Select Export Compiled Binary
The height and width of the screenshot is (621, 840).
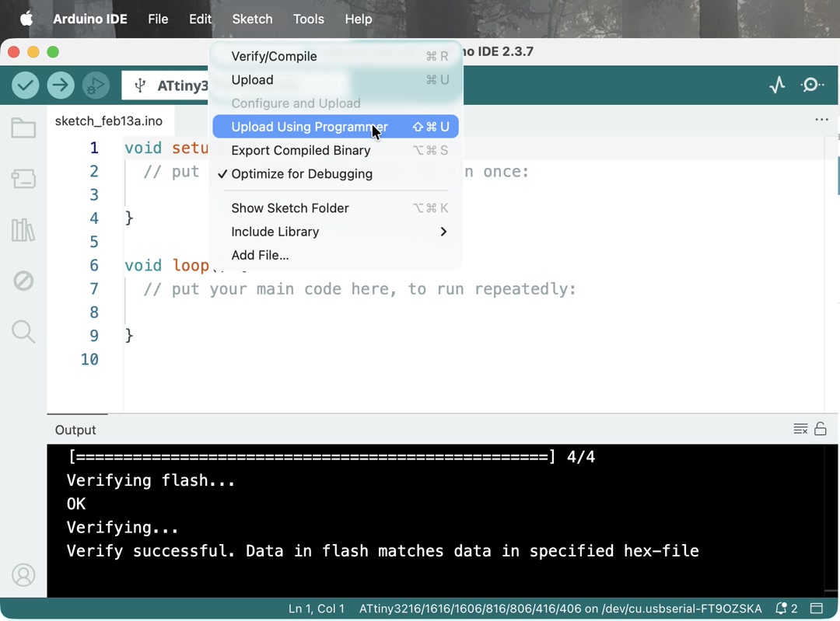(x=335, y=151)
